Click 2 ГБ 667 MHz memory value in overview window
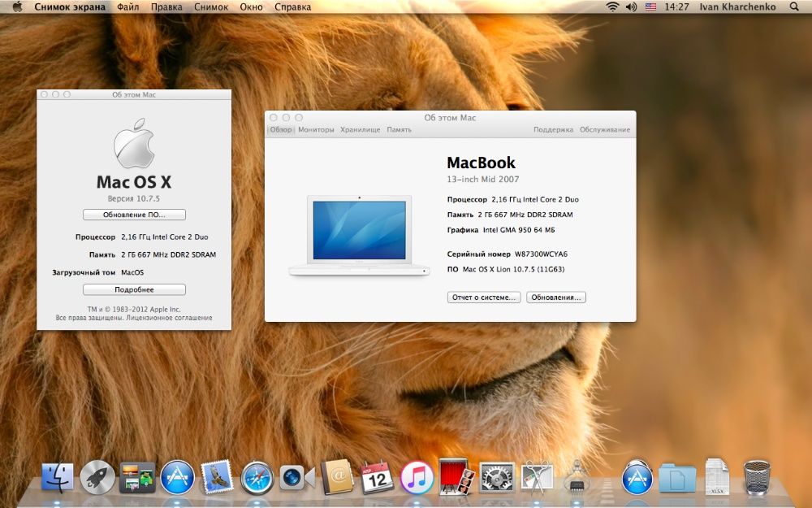The height and width of the screenshot is (508, 812). click(x=525, y=215)
